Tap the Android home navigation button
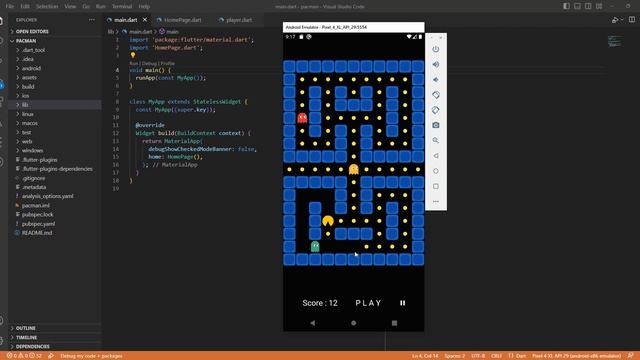640x360 pixels. [x=353, y=323]
